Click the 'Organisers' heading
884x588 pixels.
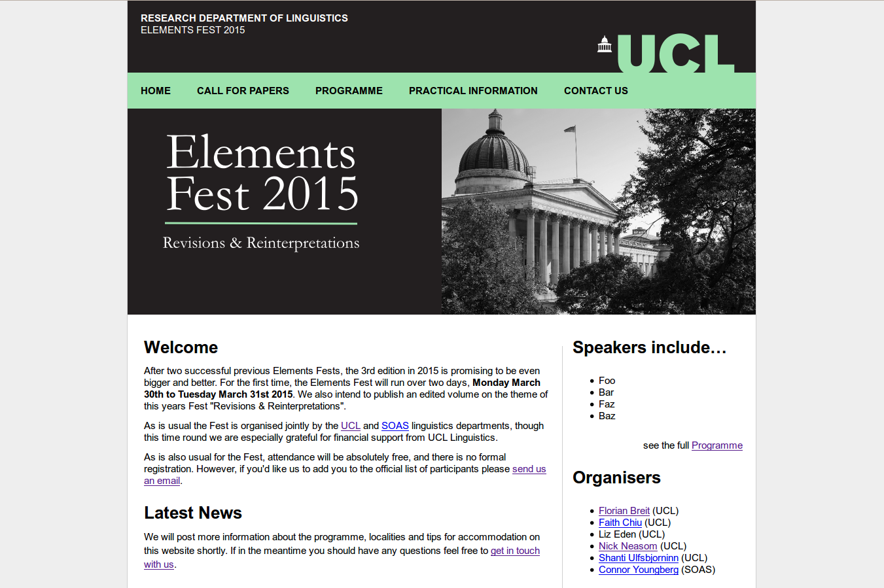pos(616,477)
